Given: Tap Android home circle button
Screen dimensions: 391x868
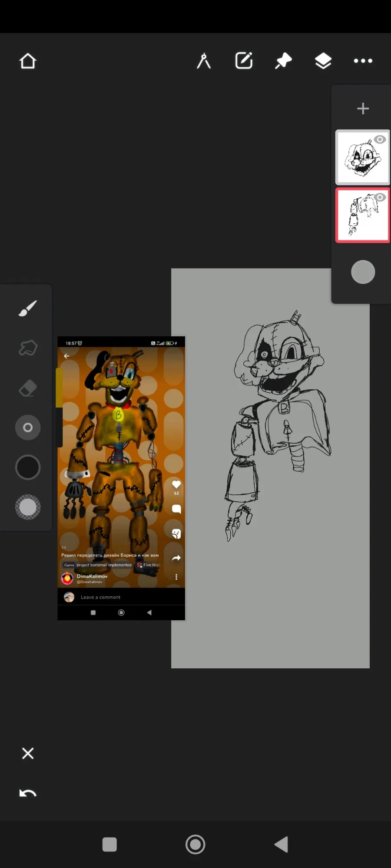Looking at the screenshot, I should [195, 845].
